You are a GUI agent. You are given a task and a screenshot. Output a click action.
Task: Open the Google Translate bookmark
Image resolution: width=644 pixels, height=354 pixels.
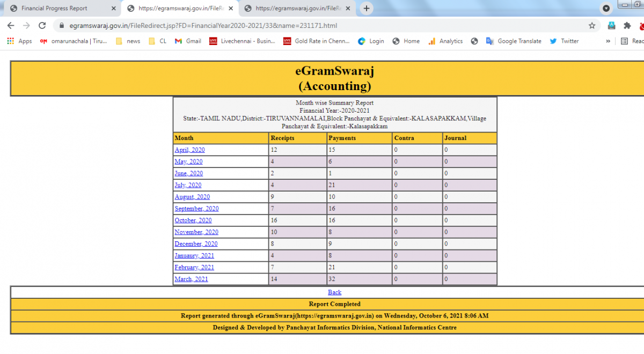pyautogui.click(x=513, y=41)
